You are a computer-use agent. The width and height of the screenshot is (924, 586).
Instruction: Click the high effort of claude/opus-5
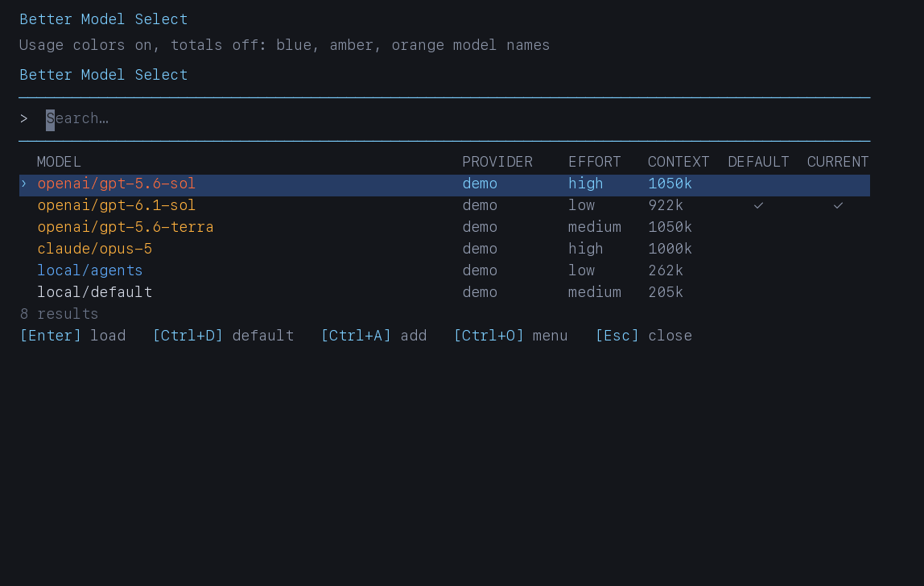coord(586,250)
